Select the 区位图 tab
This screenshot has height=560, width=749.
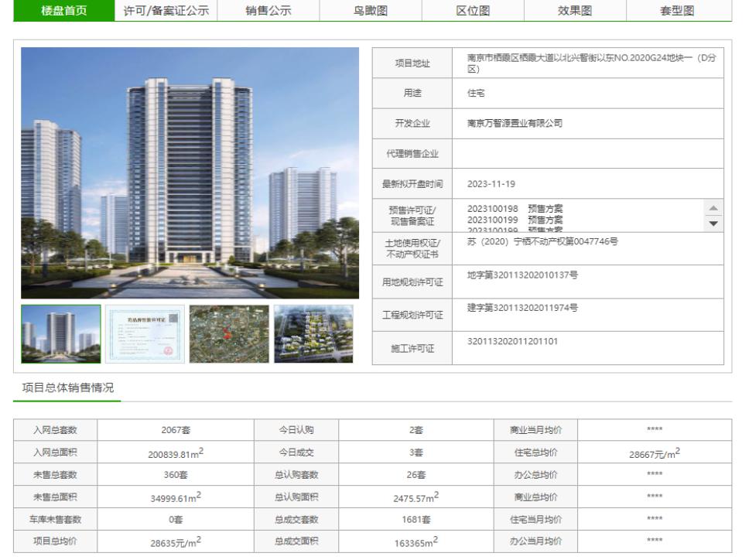[473, 11]
